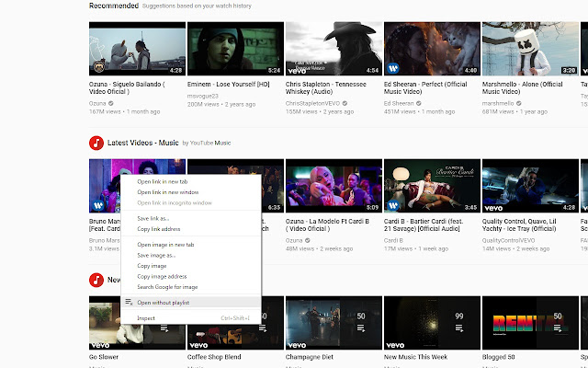Choose Save image as... option
Viewport: 588px width, 368px height.
191,256
